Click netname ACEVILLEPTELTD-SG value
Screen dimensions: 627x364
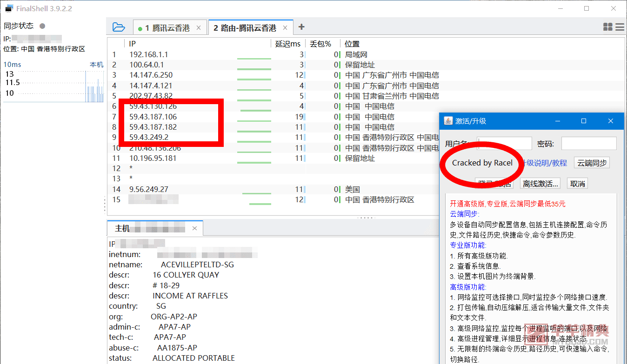[x=197, y=265]
